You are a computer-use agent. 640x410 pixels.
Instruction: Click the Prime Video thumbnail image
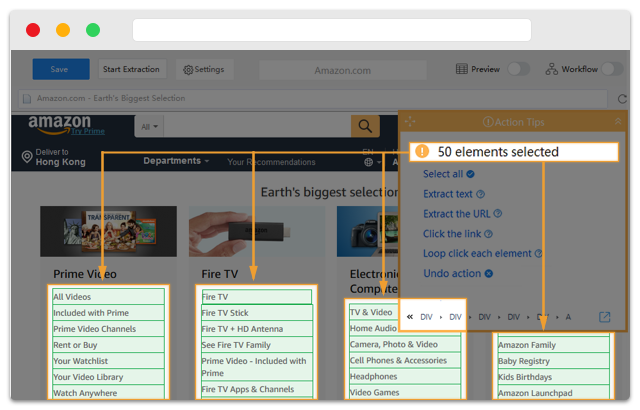tap(108, 231)
